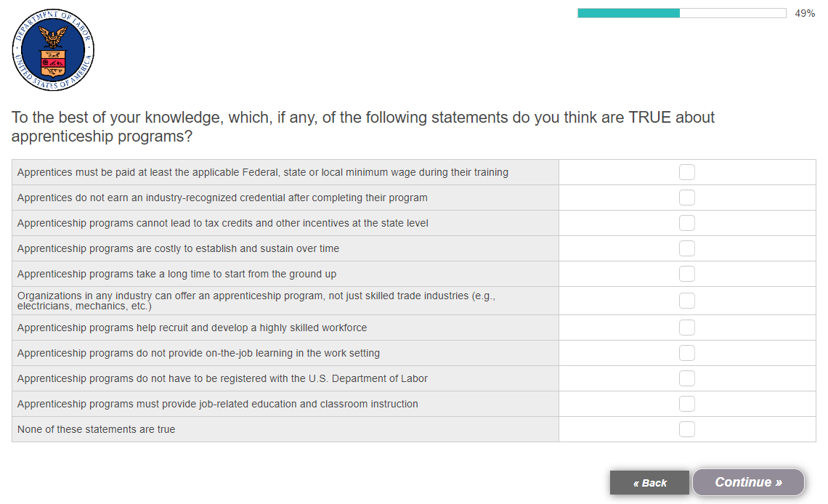Image resolution: width=828 pixels, height=504 pixels.
Task: Tick the on-the-job learning statement checkbox
Action: point(686,353)
